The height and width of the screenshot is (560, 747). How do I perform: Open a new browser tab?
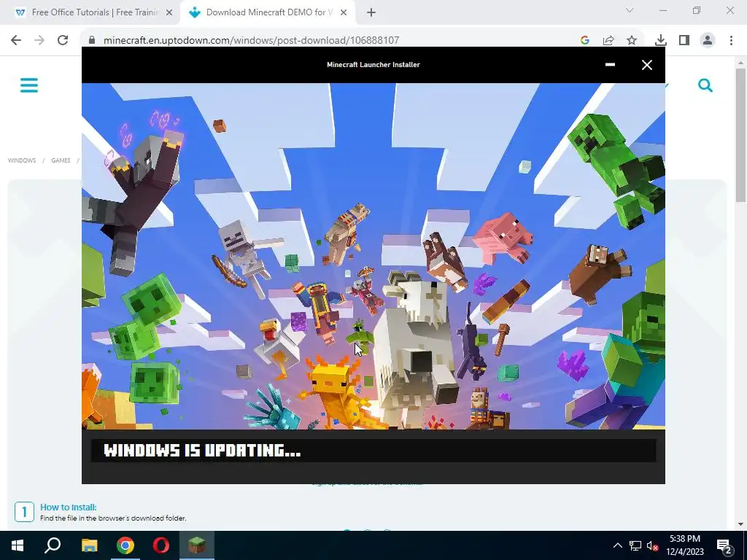click(371, 13)
